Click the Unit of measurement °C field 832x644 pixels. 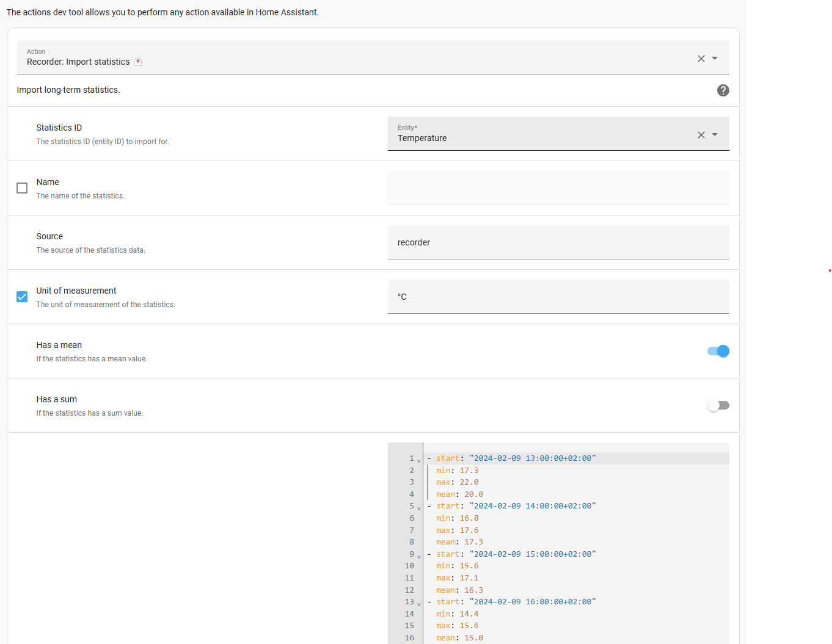coord(558,297)
